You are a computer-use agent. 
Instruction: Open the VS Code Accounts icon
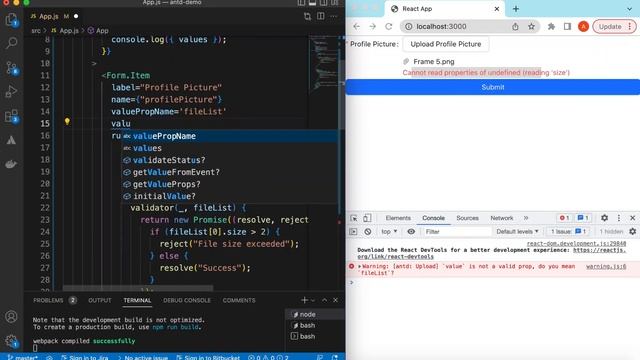[x=11, y=317]
